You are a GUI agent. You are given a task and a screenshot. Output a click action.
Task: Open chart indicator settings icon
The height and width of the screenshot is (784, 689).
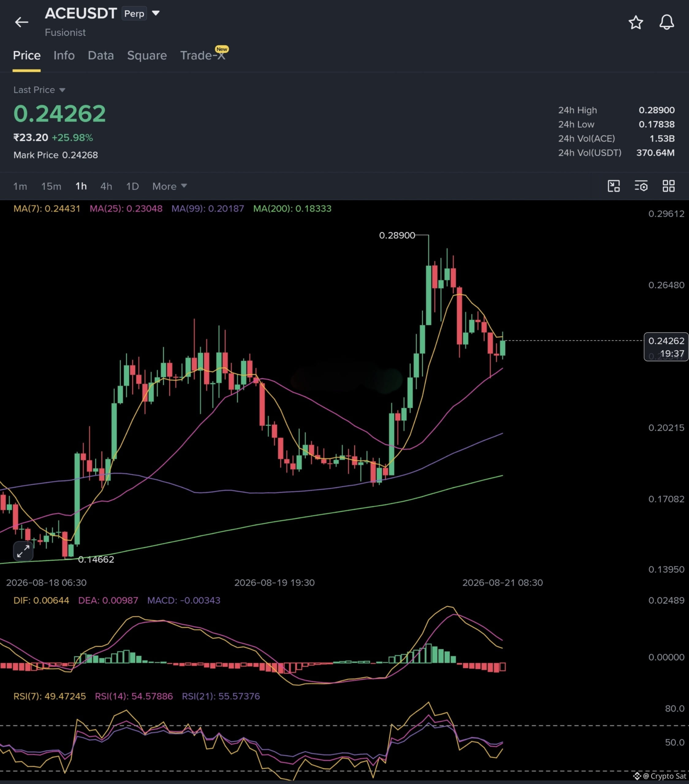641,186
